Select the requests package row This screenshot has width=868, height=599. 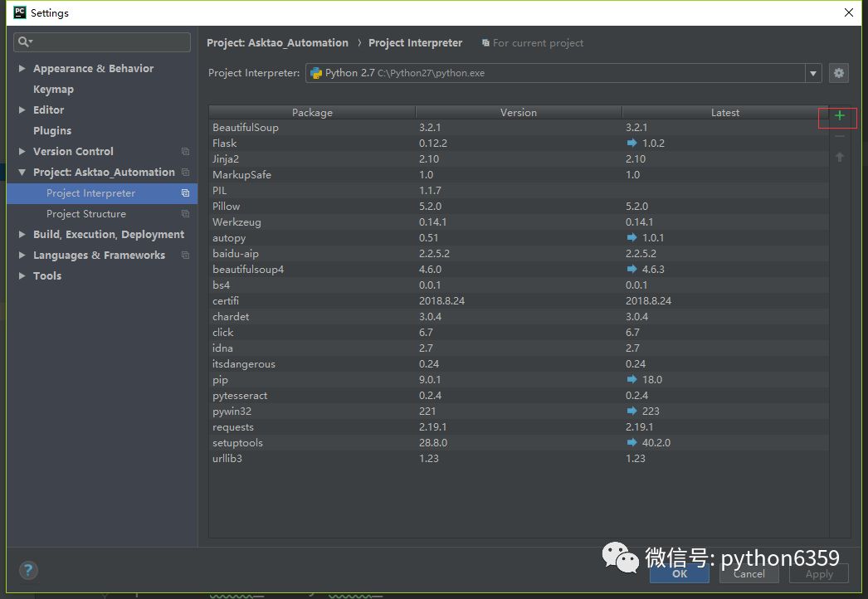pos(519,426)
